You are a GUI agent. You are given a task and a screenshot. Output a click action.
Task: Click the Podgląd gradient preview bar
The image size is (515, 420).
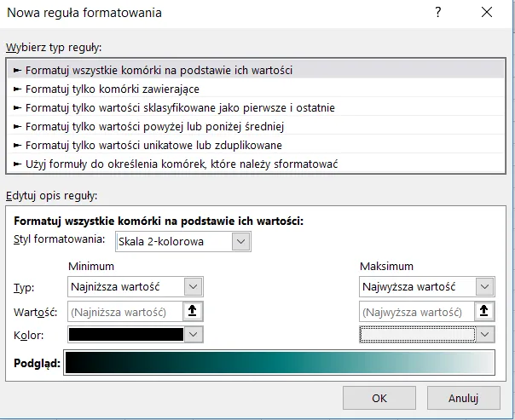280,363
